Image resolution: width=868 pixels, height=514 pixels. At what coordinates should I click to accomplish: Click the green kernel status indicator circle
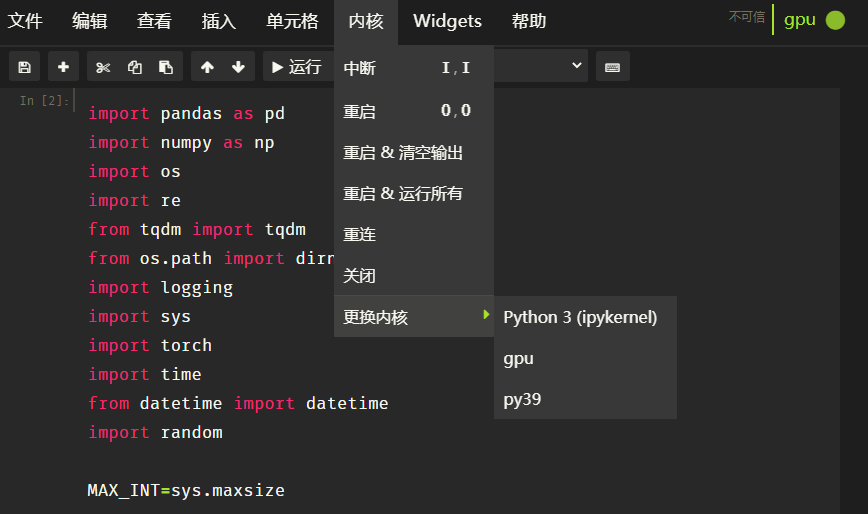click(x=835, y=20)
